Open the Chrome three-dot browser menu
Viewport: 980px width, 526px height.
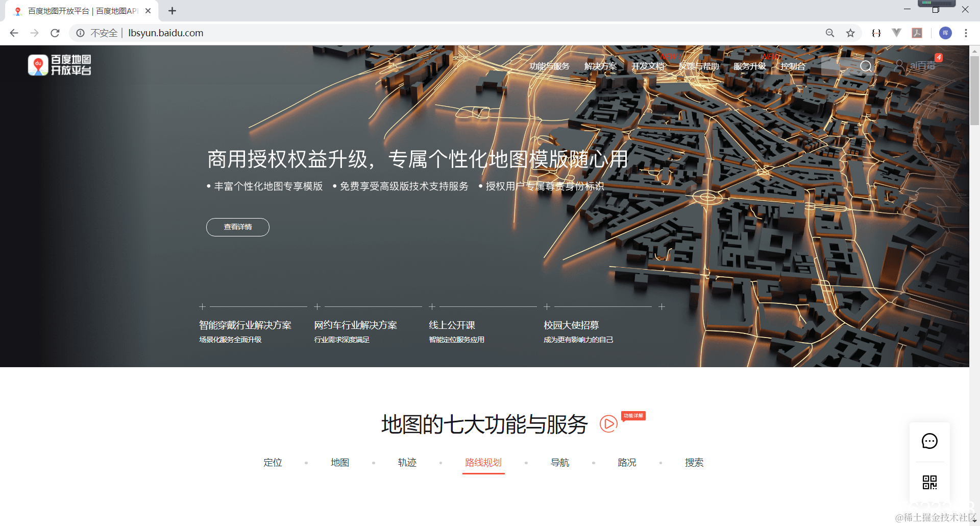point(965,33)
